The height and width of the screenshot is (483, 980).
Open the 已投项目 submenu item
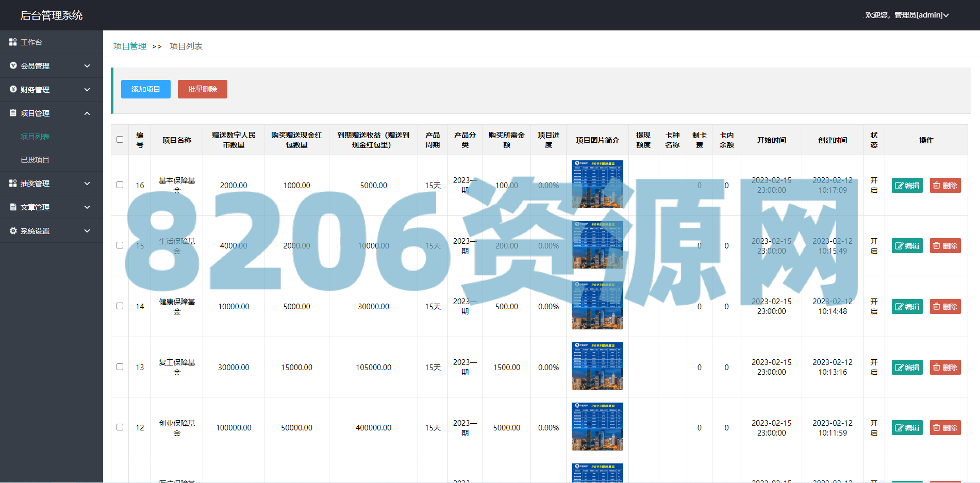tap(35, 160)
